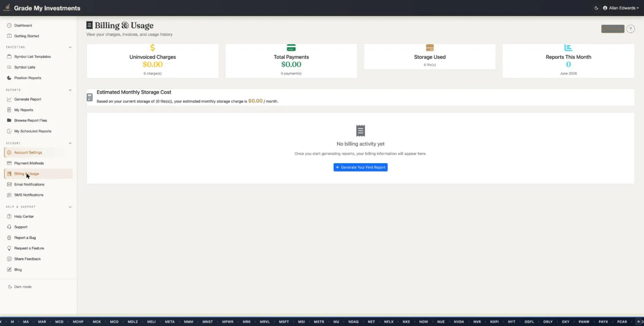Click the Getting Started book icon

9,36
